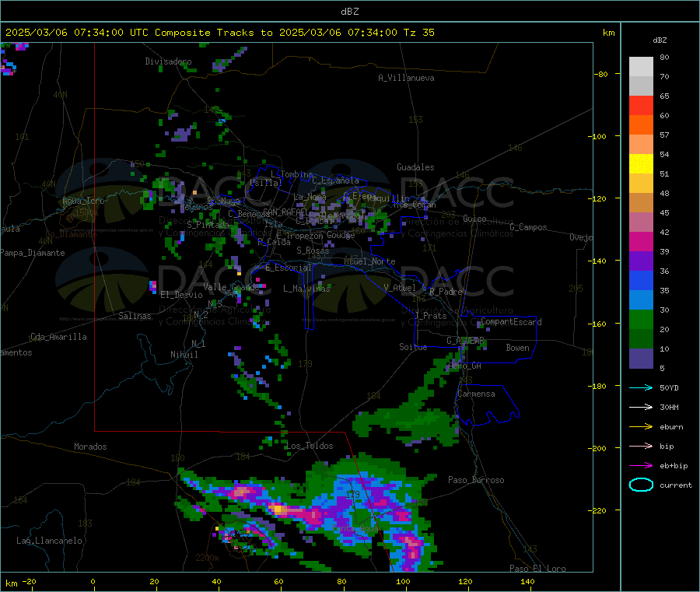Image resolution: width=700 pixels, height=592 pixels.
Task: Click the Lag.Llancanelo map label
Action: [x=50, y=541]
